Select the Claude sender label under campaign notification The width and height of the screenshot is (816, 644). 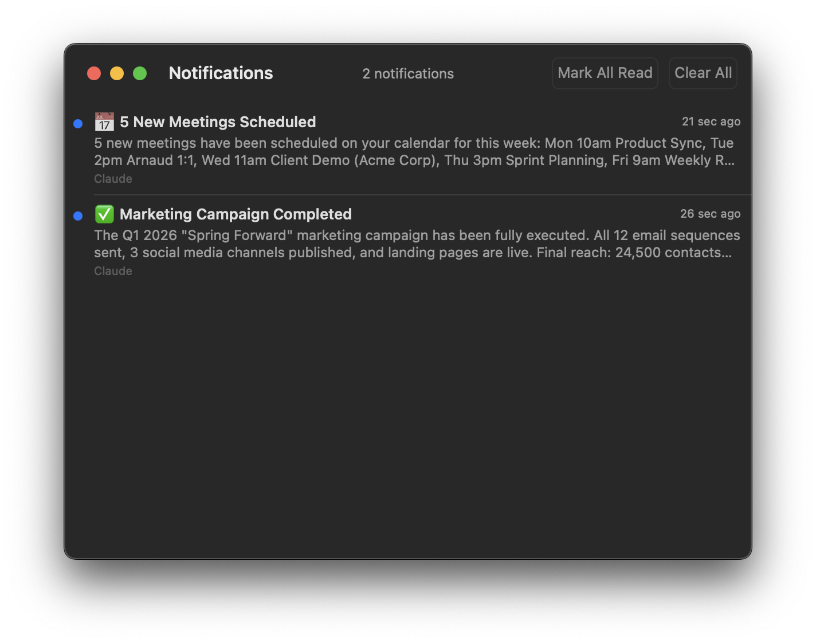(x=113, y=270)
